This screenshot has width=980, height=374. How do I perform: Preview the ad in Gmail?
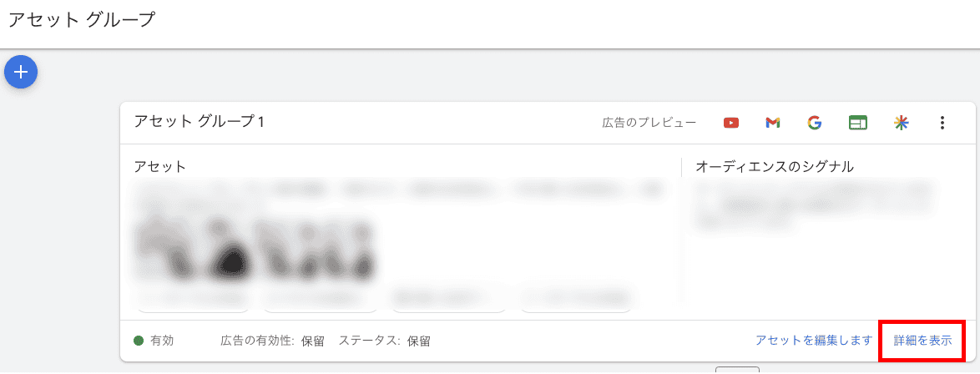[772, 124]
